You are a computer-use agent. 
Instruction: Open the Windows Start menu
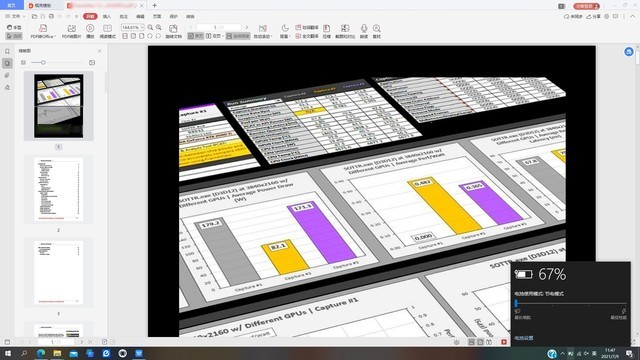tap(8, 353)
